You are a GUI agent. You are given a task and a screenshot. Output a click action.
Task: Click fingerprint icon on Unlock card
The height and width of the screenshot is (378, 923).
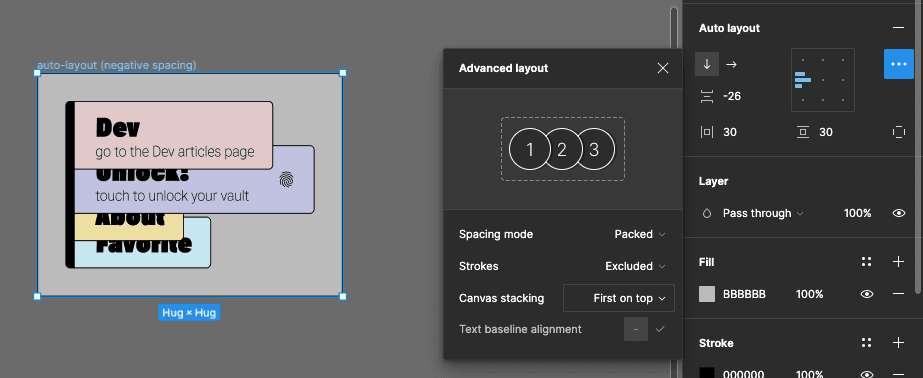pos(287,180)
